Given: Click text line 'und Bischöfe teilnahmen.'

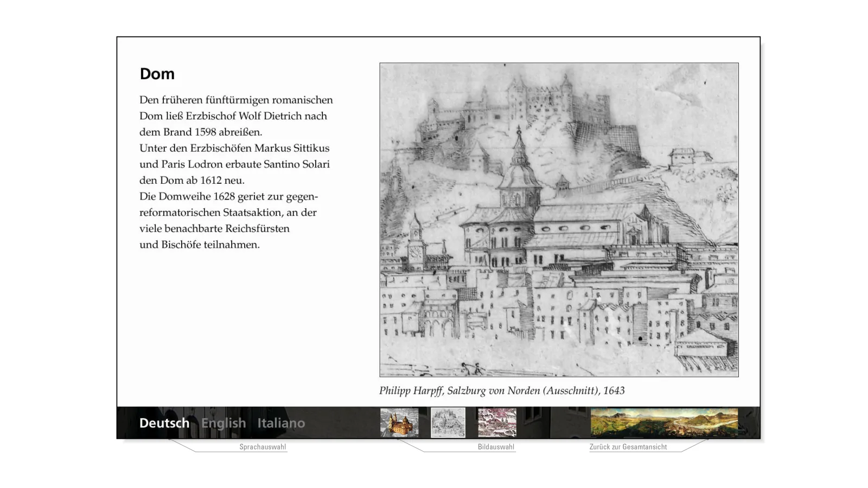Looking at the screenshot, I should coord(200,245).
